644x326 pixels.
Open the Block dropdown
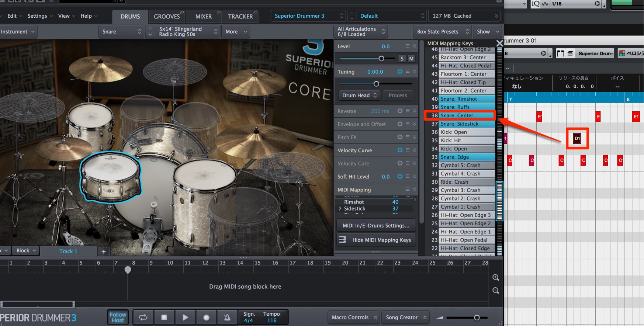[x=26, y=250]
